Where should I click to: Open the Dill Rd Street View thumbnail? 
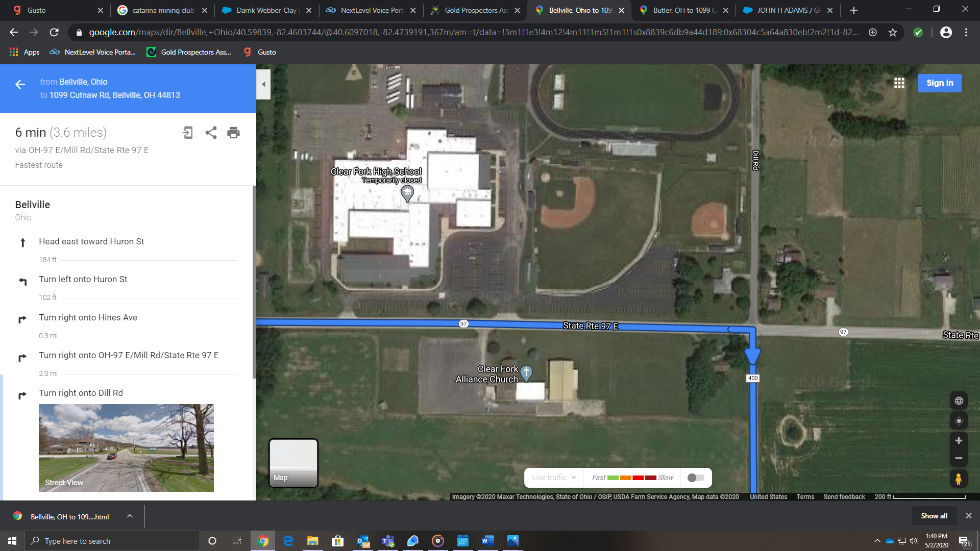coord(126,448)
